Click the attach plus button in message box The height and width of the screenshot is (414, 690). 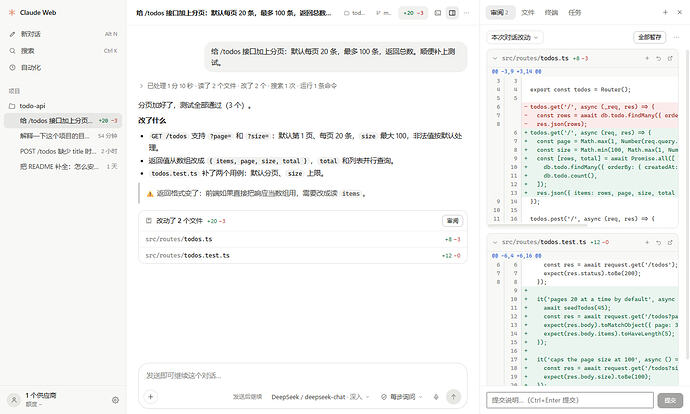(x=150, y=396)
